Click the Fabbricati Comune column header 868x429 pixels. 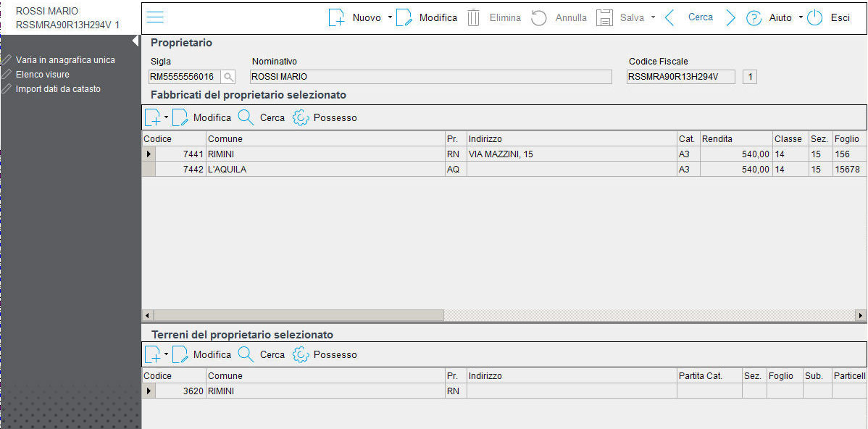click(325, 139)
